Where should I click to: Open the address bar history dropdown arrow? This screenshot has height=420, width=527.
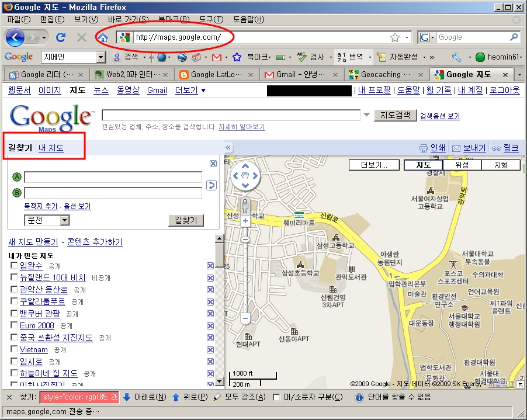pyautogui.click(x=407, y=37)
